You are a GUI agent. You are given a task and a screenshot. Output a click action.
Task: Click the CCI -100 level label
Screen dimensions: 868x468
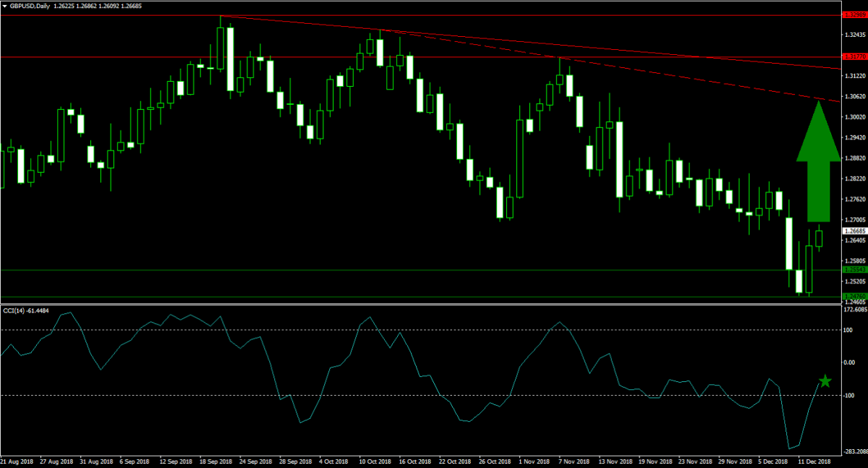coord(849,395)
